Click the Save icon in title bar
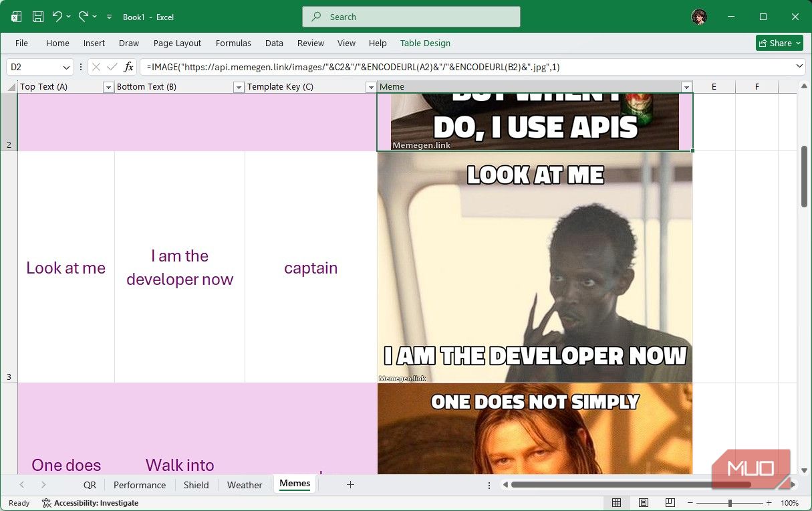Image resolution: width=812 pixels, height=511 pixels. (x=38, y=17)
